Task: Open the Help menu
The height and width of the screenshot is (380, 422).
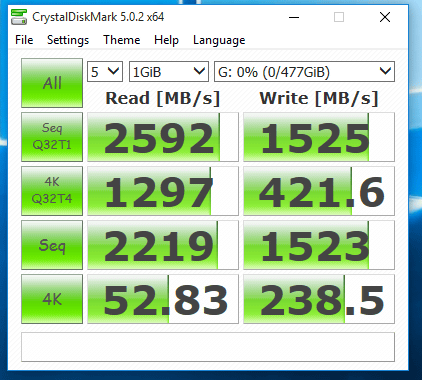Action: tap(166, 40)
